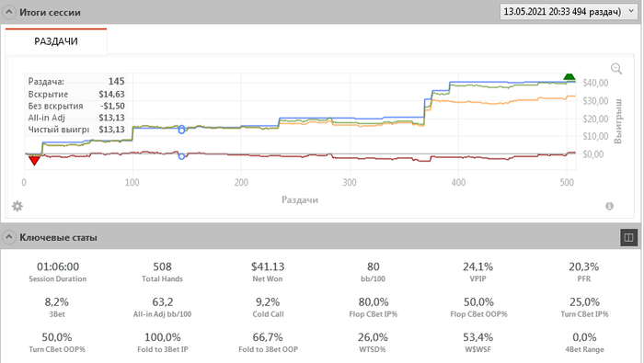Click the Total Hands 508 stat
Viewport: 644px width, 363px height.
[162, 272]
